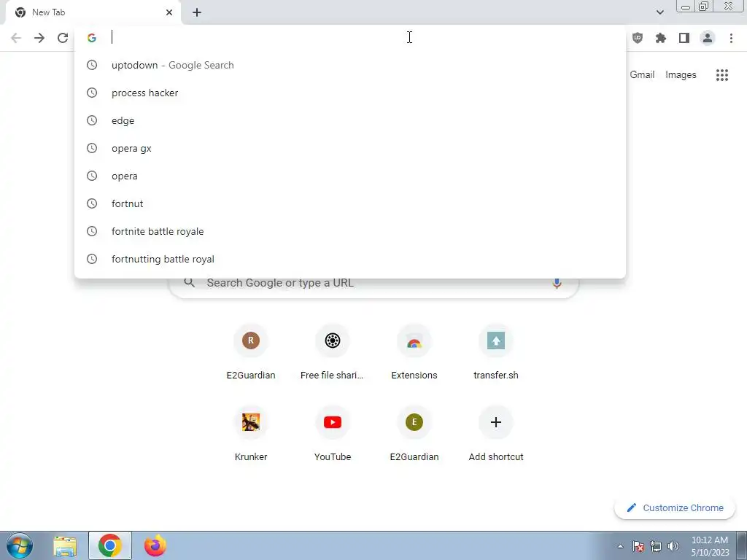
Task: Click the address bar input field
Action: point(350,38)
